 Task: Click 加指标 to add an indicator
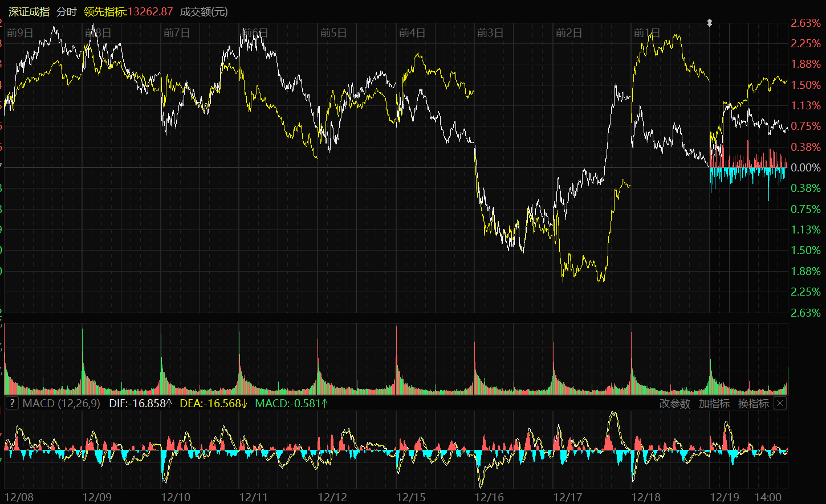pos(714,404)
